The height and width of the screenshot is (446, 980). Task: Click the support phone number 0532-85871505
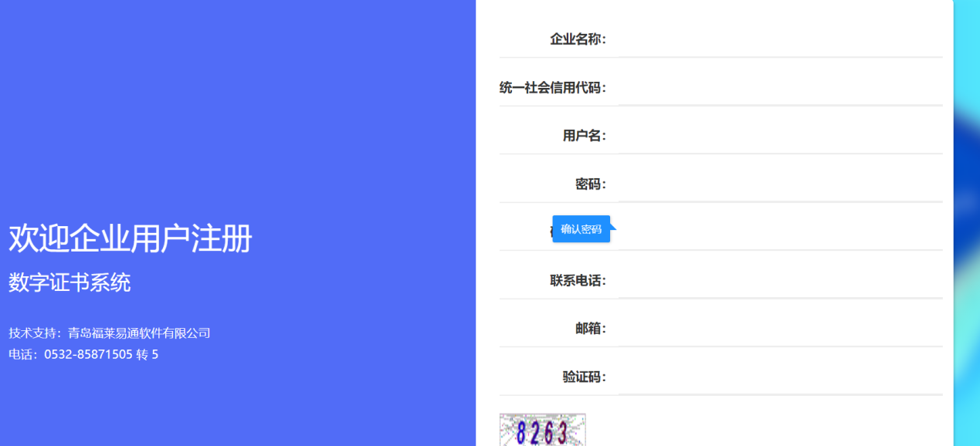(88, 355)
